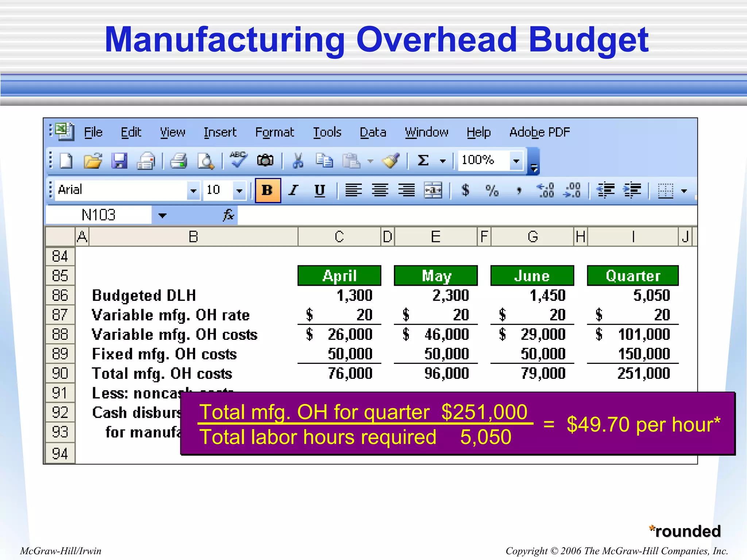Open the File menu

pos(93,132)
